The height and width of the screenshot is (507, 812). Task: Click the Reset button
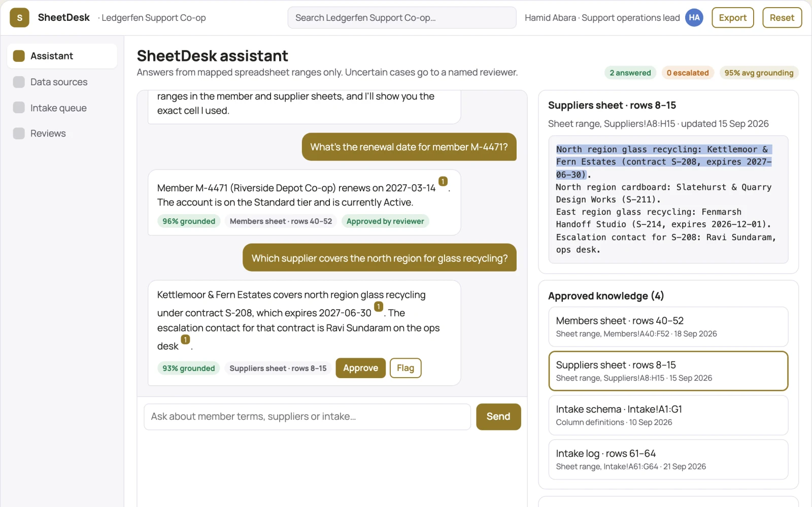pos(782,18)
